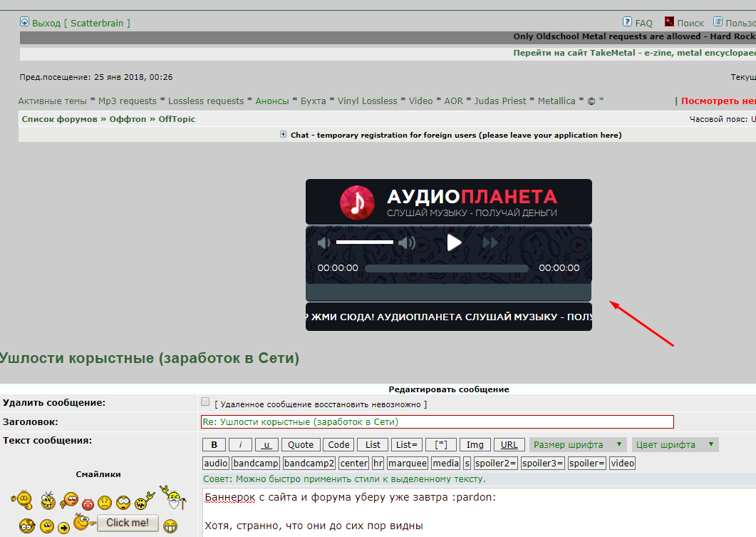Insert the red devil smiley
Image resolution: width=756 pixels, height=537 pixels.
coord(88,504)
